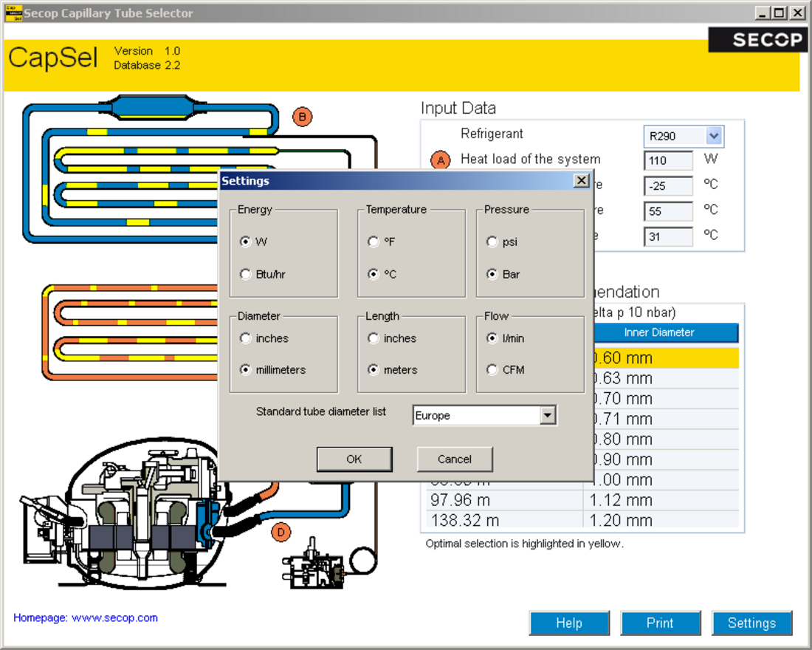Click the temperature field showing 55
812x650 pixels.
[x=668, y=211]
